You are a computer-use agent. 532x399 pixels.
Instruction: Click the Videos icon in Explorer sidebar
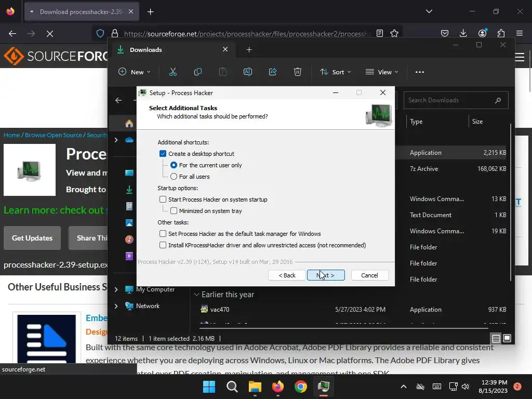[x=129, y=256]
